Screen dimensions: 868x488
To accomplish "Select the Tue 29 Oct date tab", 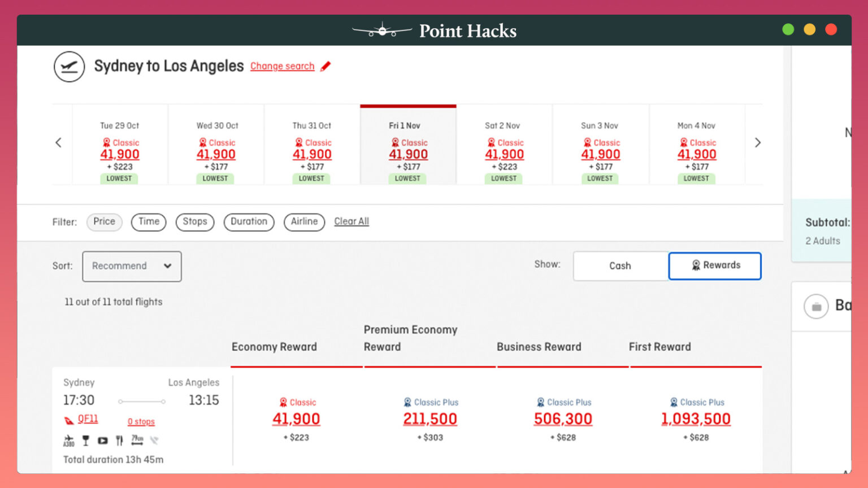I will (119, 144).
